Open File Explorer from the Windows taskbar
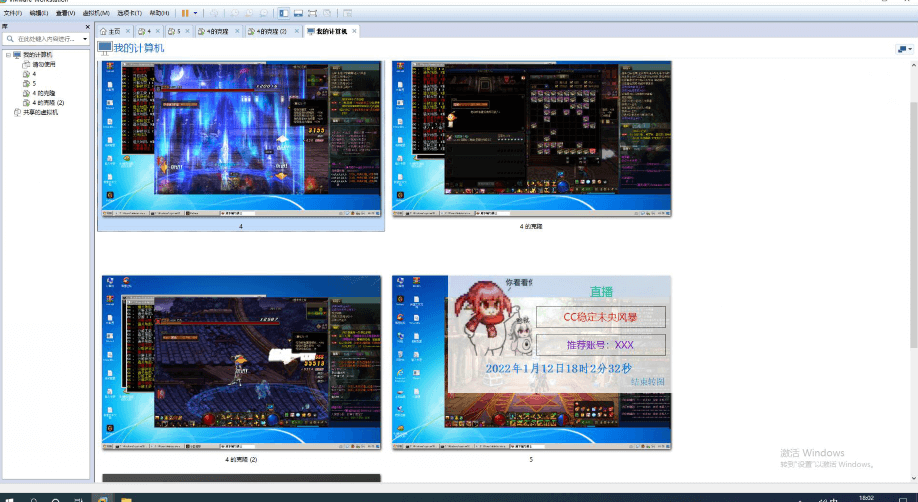This screenshot has height=502, width=918. click(x=126, y=500)
